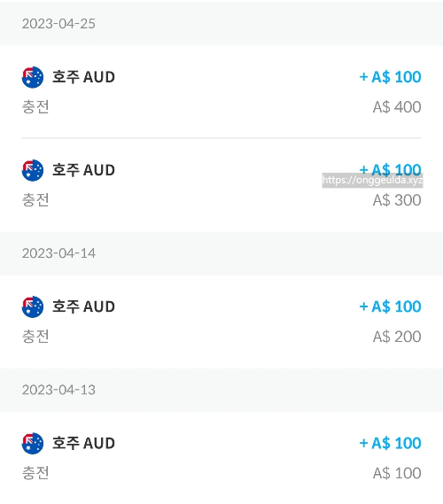This screenshot has height=504, width=443.
Task: Tap the A$ 400 balance value
Action: (397, 107)
